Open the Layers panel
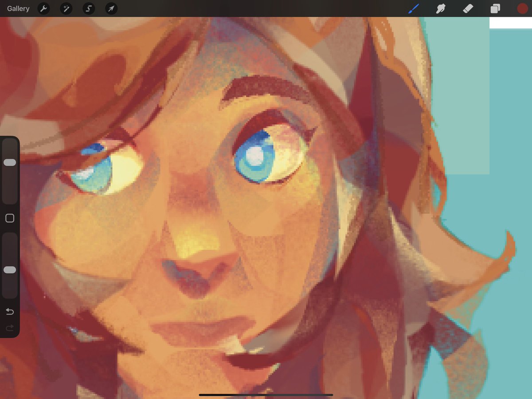 [495, 8]
